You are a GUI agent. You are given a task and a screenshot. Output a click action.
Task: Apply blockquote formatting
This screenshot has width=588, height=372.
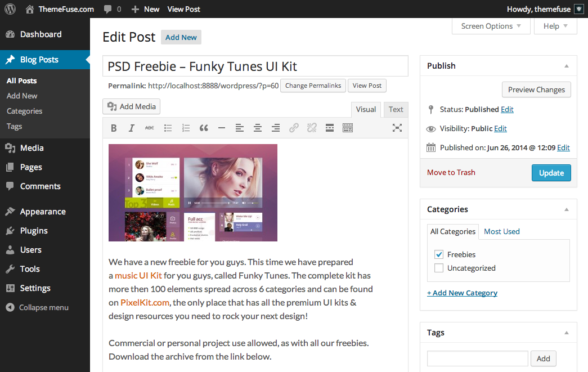point(204,128)
